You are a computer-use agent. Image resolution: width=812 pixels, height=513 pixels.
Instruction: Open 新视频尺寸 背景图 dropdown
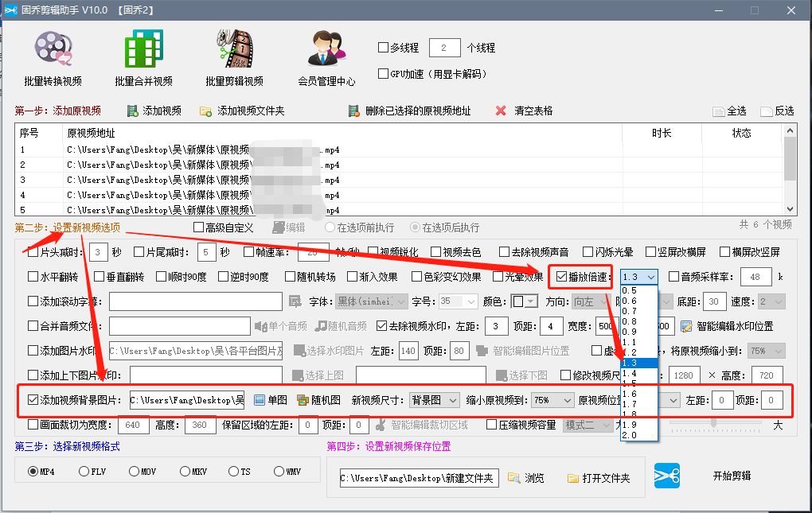pyautogui.click(x=434, y=400)
